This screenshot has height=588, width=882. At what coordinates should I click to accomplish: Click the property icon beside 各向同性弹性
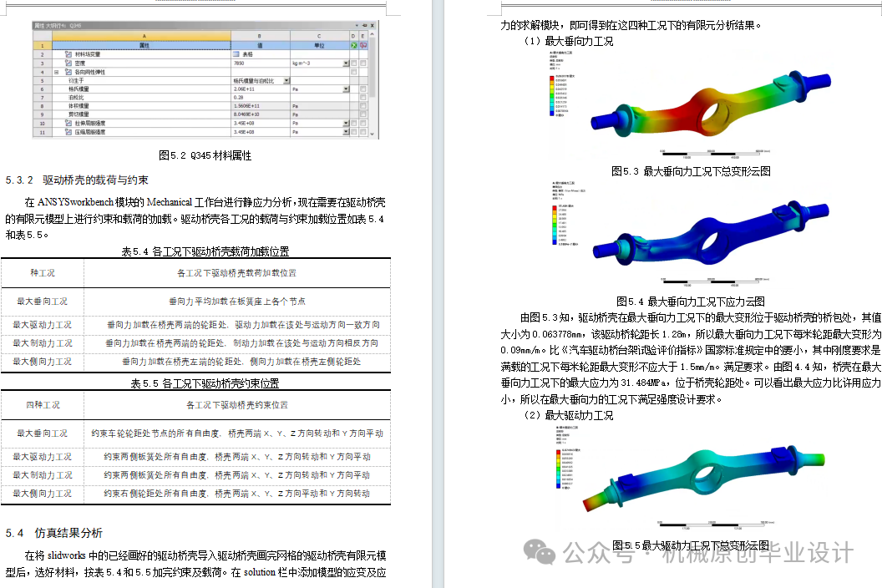pos(68,72)
